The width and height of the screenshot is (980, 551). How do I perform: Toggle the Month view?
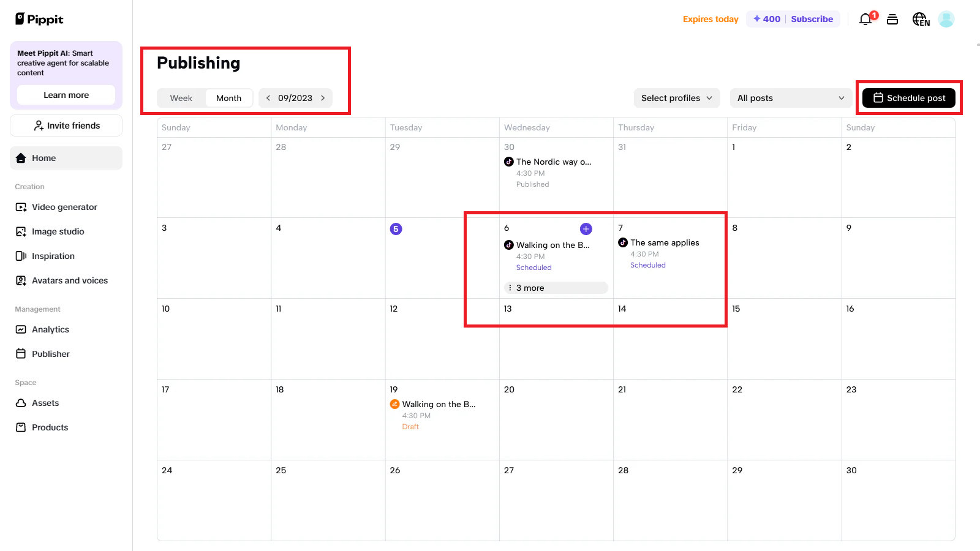[x=228, y=98]
